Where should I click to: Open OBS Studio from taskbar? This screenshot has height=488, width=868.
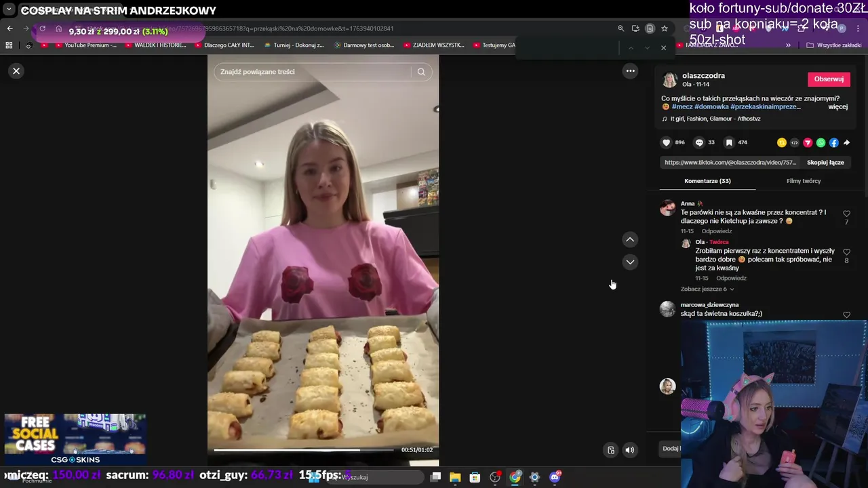[495, 477]
